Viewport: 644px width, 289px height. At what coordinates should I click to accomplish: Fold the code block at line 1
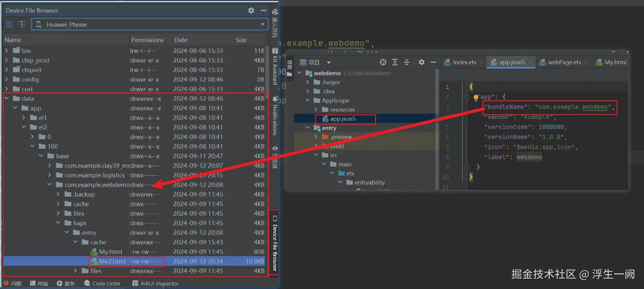coord(467,87)
